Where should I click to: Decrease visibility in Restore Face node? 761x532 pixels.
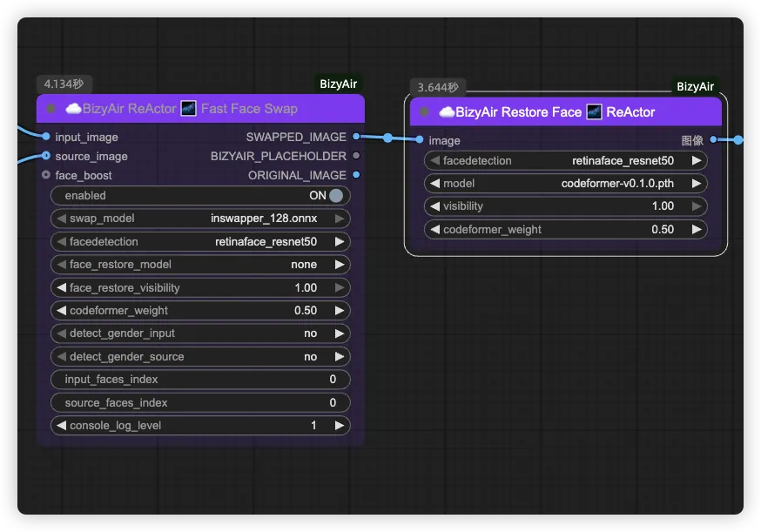pyautogui.click(x=434, y=206)
